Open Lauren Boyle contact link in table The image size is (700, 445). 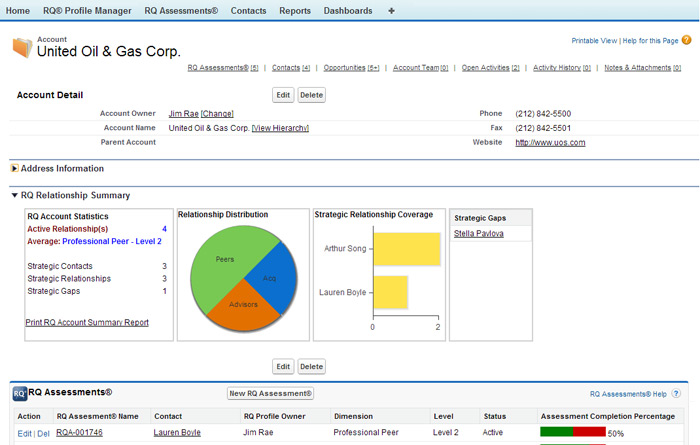[x=177, y=433]
